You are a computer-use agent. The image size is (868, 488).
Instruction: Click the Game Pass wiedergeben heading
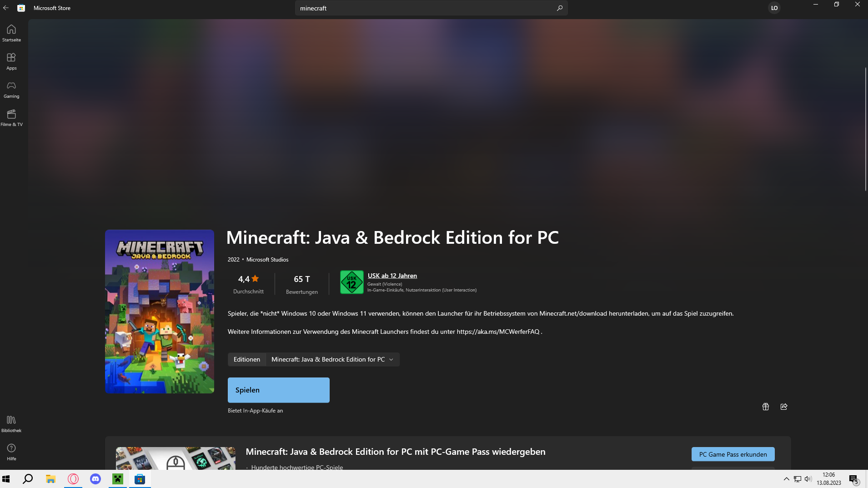(x=396, y=452)
